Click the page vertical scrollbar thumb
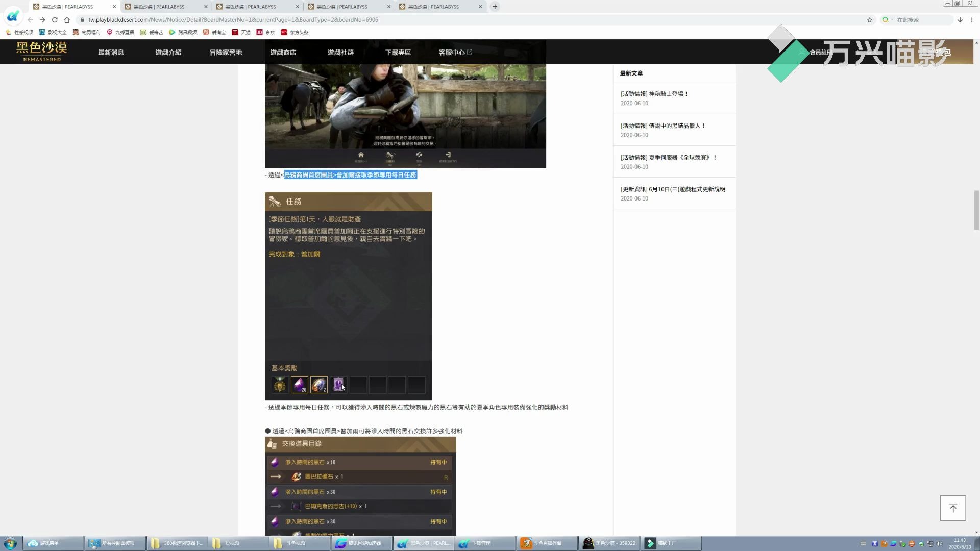Screen dimensions: 980x551 pyautogui.click(x=976, y=210)
